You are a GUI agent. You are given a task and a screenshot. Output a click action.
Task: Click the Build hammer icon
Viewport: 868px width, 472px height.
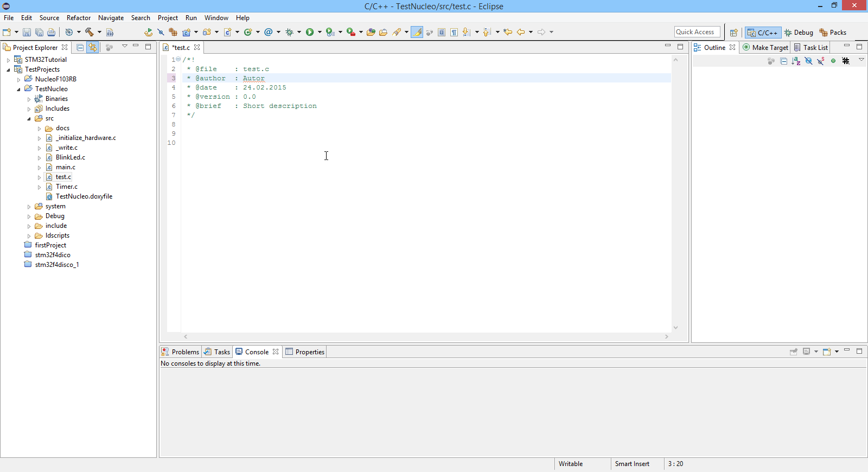90,32
